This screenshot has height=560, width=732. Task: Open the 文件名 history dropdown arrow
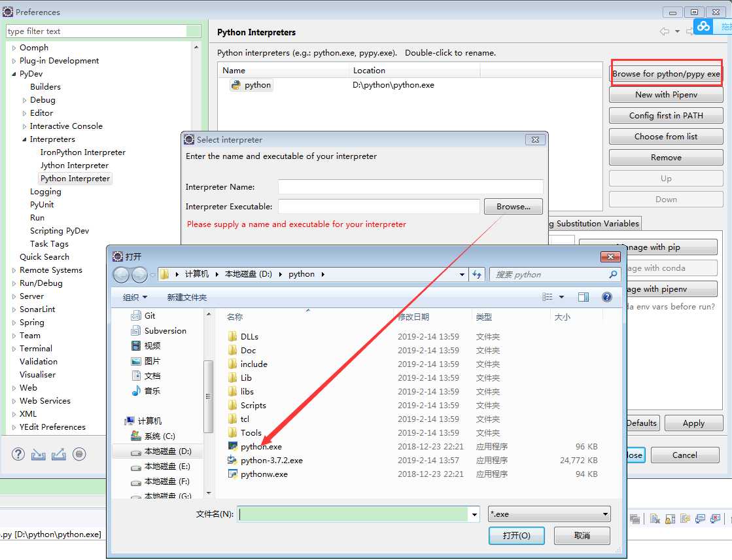474,514
